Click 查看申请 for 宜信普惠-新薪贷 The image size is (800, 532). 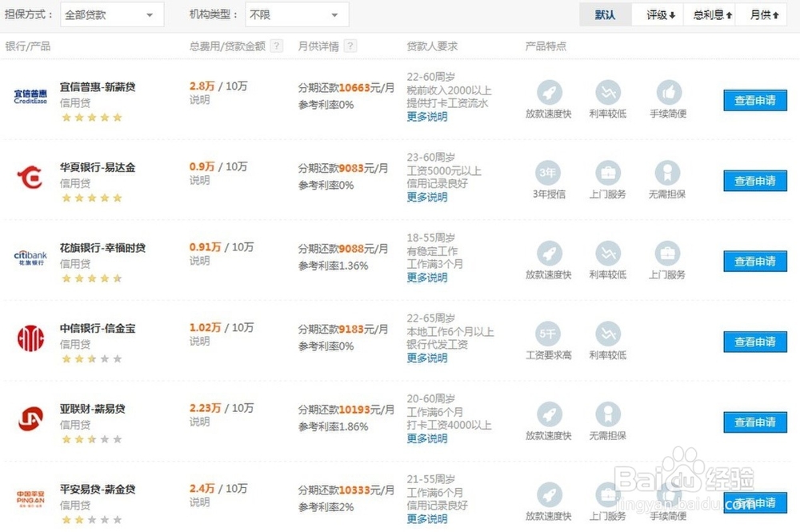[755, 101]
